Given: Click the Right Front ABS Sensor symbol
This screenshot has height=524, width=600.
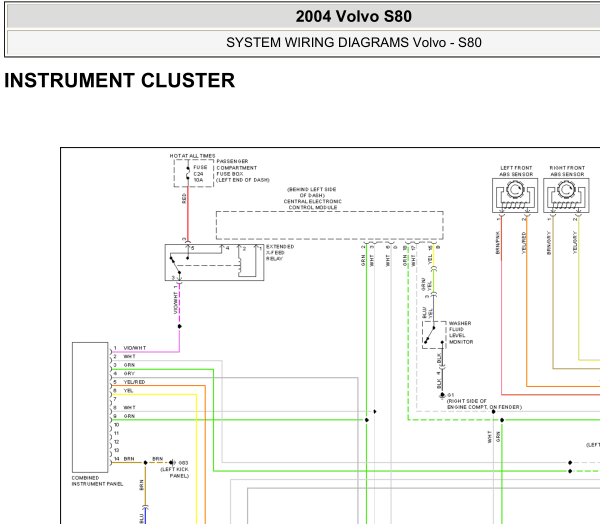Looking at the screenshot, I should 566,195.
